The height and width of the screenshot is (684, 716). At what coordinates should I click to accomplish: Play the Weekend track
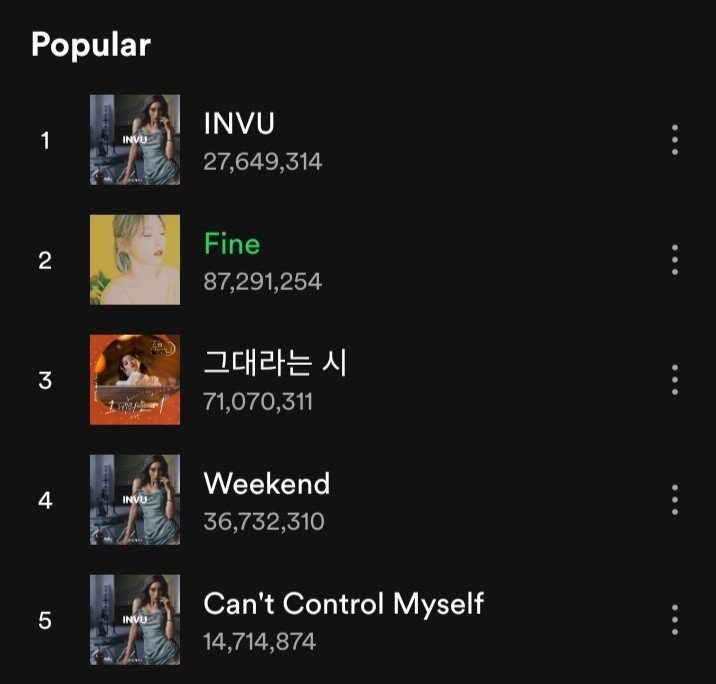point(267,484)
